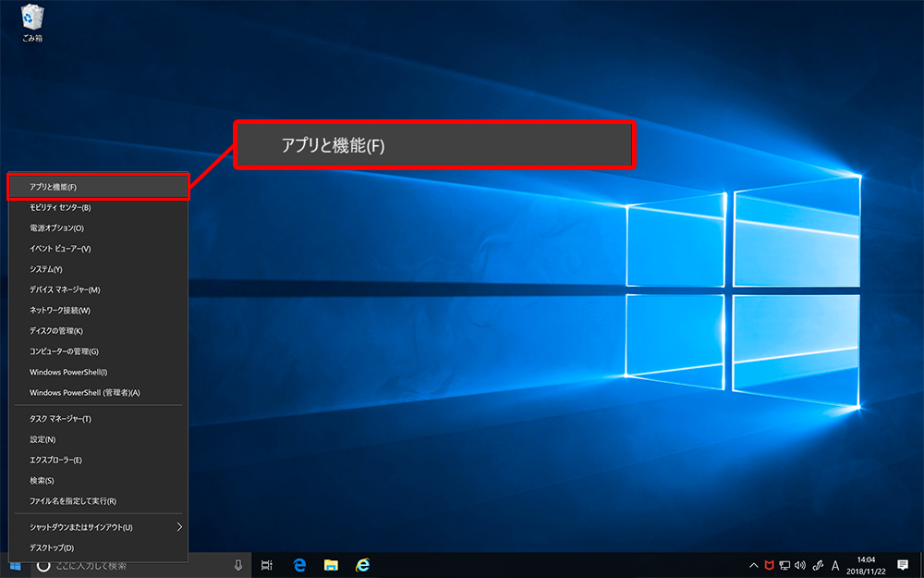Screen dimensions: 924x578
Task: Expand the submenu arrow beside シャットダウンまたはサインアウト
Action: pyautogui.click(x=180, y=527)
